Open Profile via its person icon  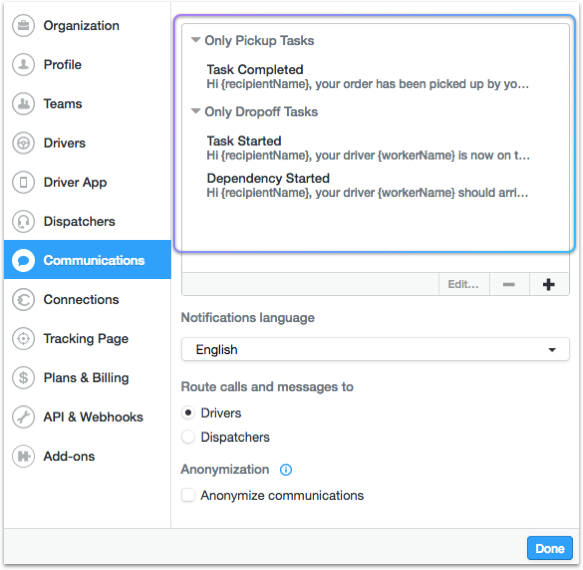[23, 65]
